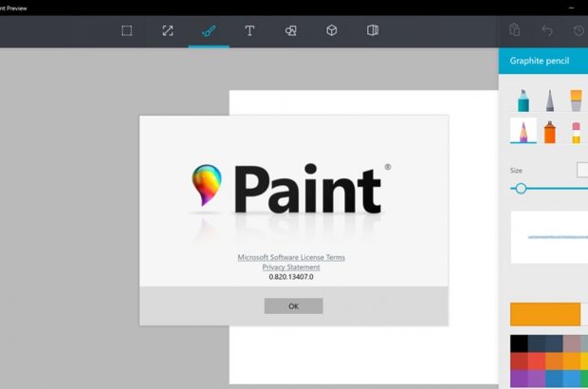Open the Canvas panel icon in toolbar
588x389 pixels.
(x=373, y=30)
